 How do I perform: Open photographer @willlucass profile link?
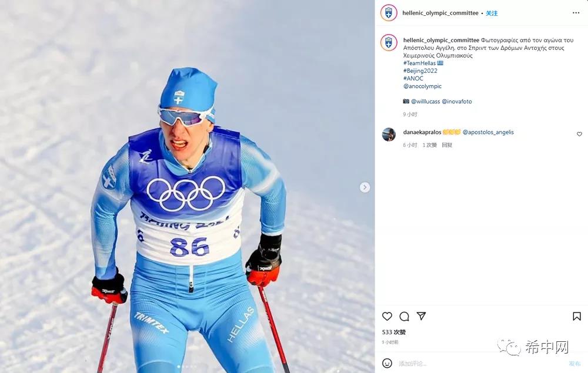(425, 102)
